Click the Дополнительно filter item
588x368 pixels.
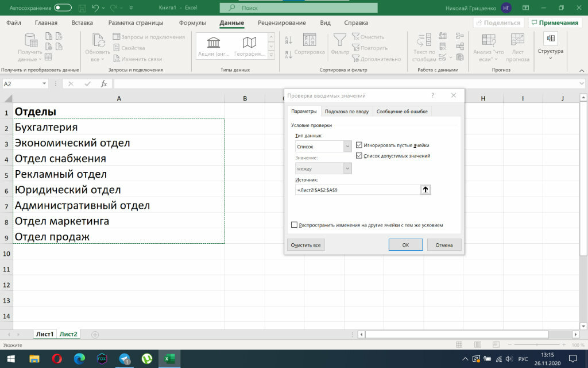[x=376, y=59]
